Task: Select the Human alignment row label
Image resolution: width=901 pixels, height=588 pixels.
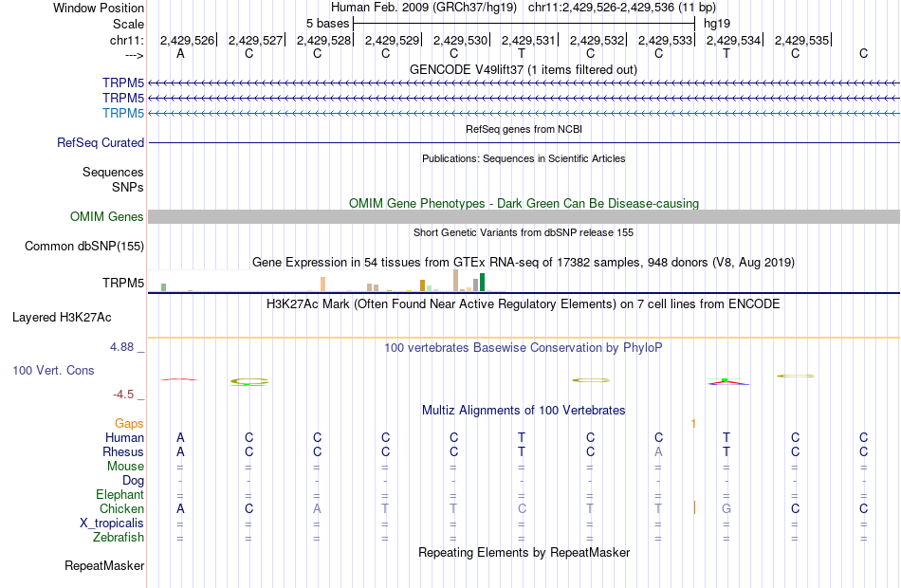Action: [x=124, y=438]
